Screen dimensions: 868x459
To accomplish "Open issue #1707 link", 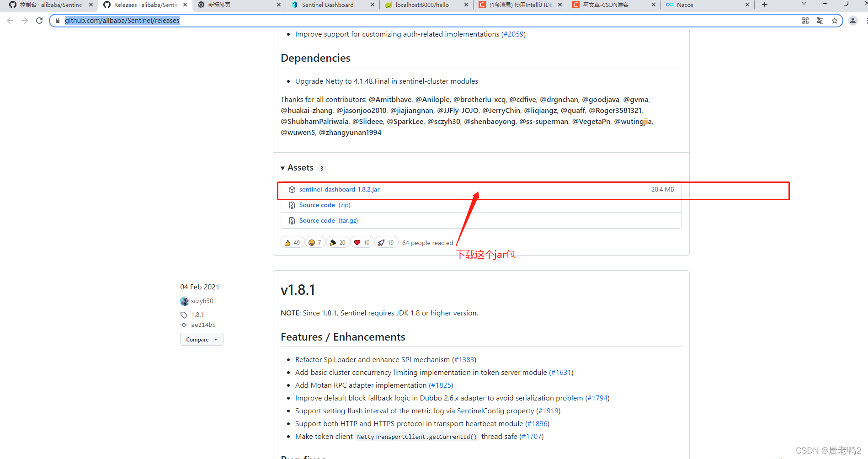I will [x=532, y=437].
